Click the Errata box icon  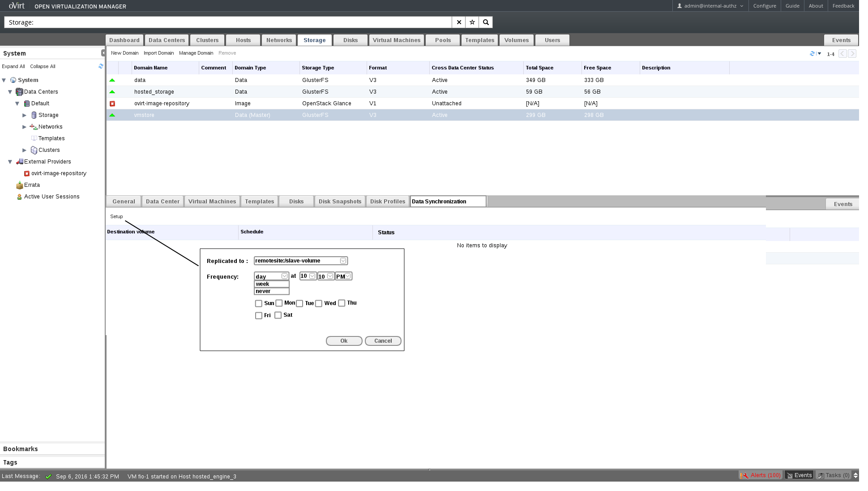point(19,185)
